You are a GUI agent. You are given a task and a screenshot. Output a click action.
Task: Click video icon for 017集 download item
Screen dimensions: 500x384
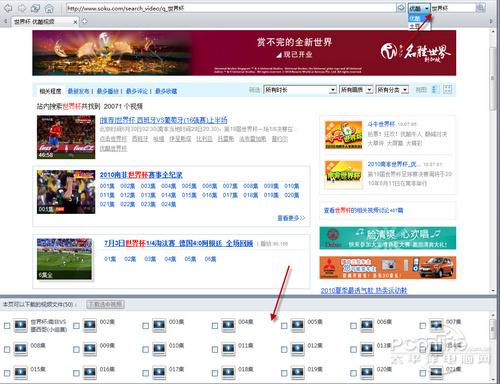(x=159, y=373)
